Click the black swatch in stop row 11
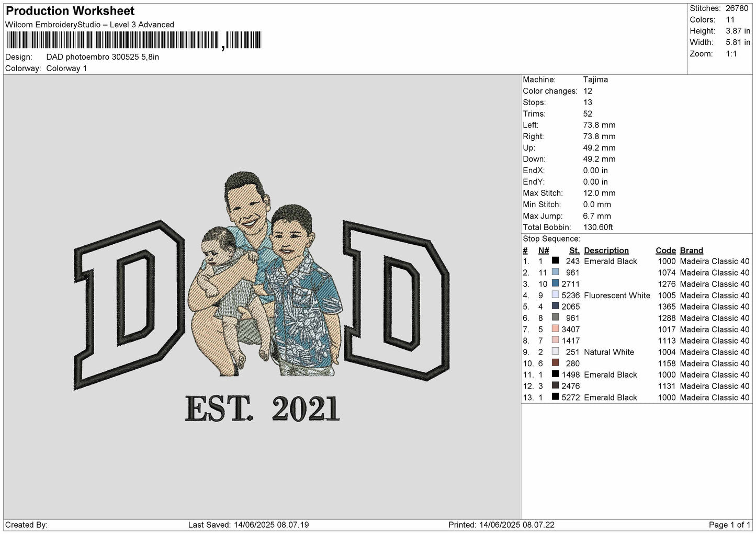This screenshot has width=756, height=534. pos(555,374)
